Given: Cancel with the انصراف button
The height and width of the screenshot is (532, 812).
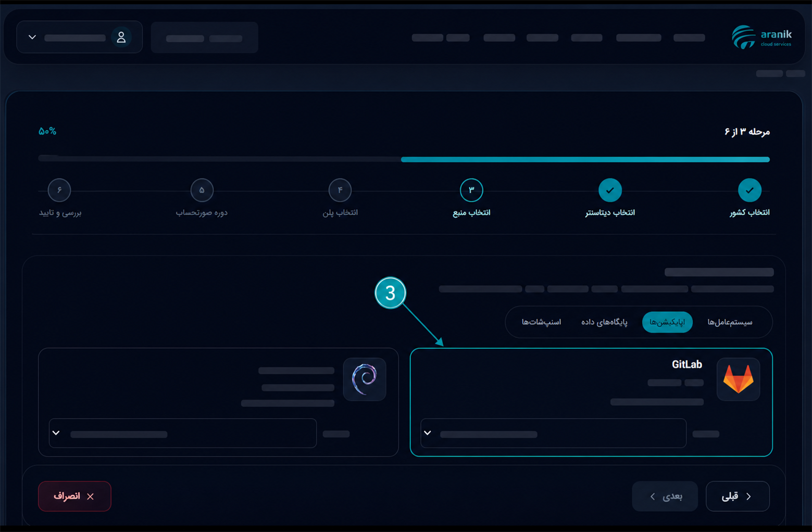Looking at the screenshot, I should click(74, 496).
